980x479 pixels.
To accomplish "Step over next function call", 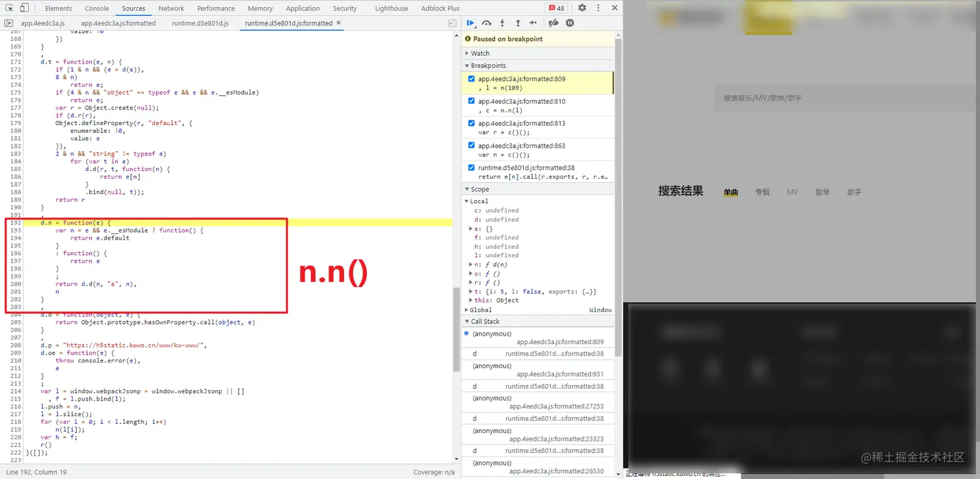I will point(487,23).
